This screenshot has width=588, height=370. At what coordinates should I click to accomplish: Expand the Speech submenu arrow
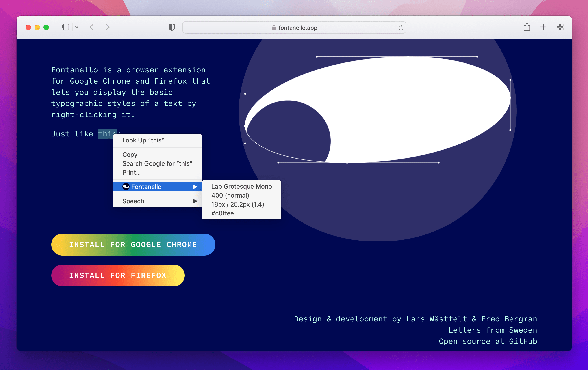pos(195,201)
